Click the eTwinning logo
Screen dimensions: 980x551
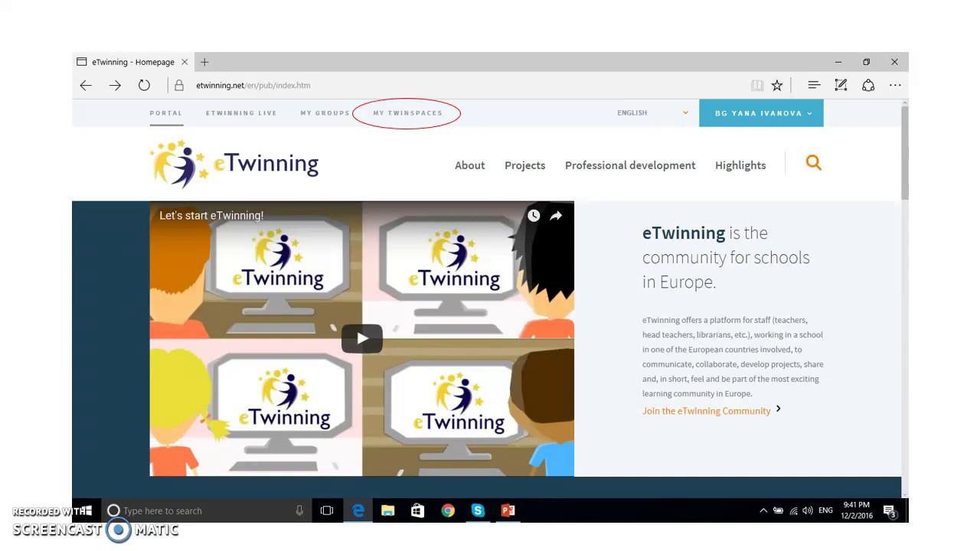click(x=234, y=164)
